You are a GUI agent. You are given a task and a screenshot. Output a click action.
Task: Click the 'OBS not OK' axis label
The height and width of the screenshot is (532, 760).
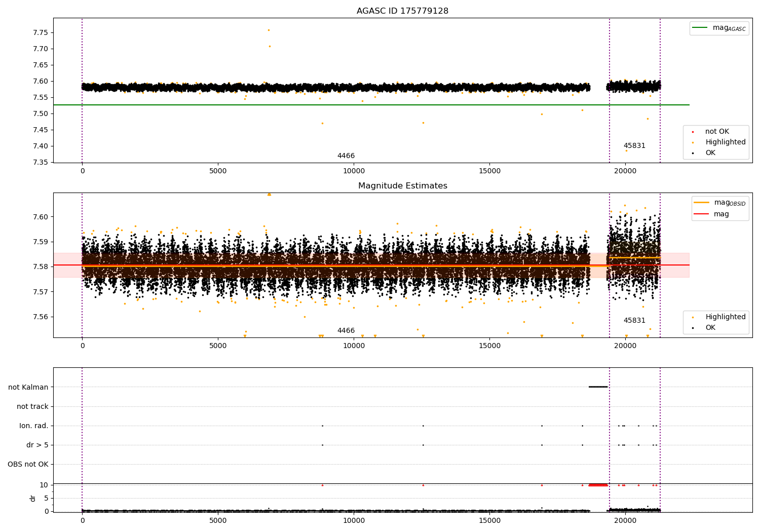click(28, 464)
